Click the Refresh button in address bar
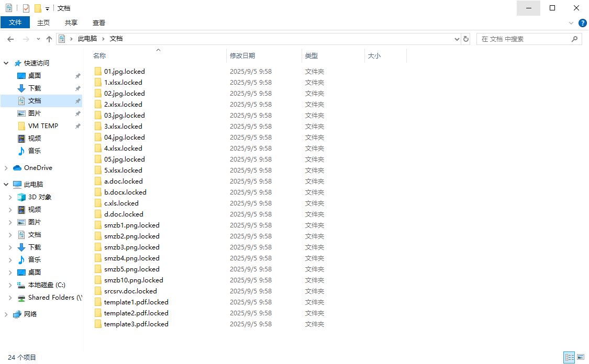The height and width of the screenshot is (364, 589). [466, 39]
